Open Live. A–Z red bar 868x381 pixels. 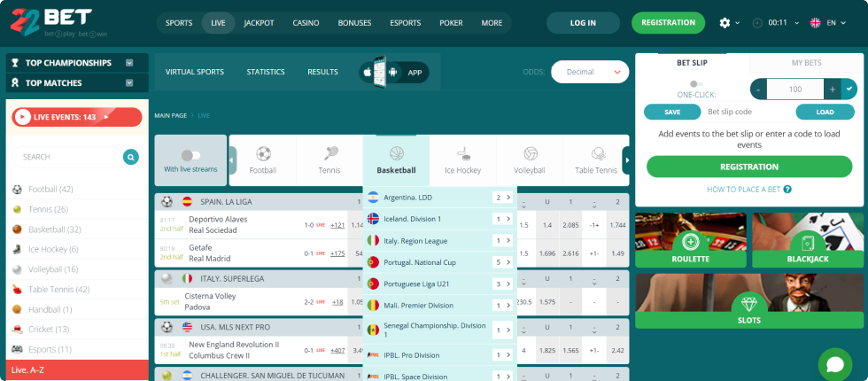(x=77, y=370)
